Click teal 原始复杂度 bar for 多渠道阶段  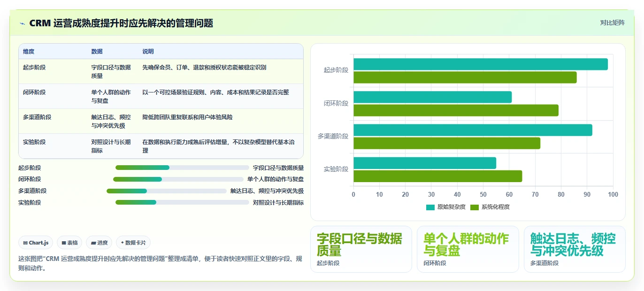tap(473, 130)
